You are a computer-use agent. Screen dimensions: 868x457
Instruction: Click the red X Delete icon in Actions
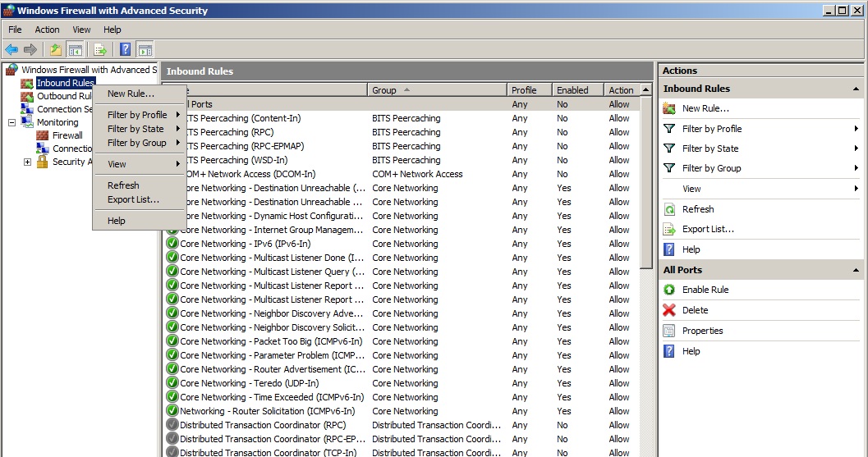click(x=669, y=310)
